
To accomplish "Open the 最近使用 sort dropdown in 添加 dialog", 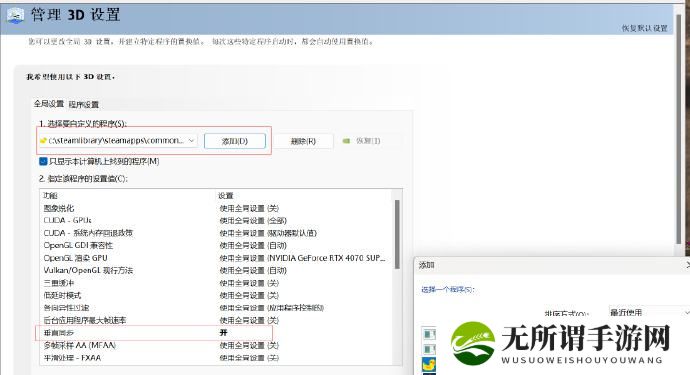I will [x=649, y=312].
